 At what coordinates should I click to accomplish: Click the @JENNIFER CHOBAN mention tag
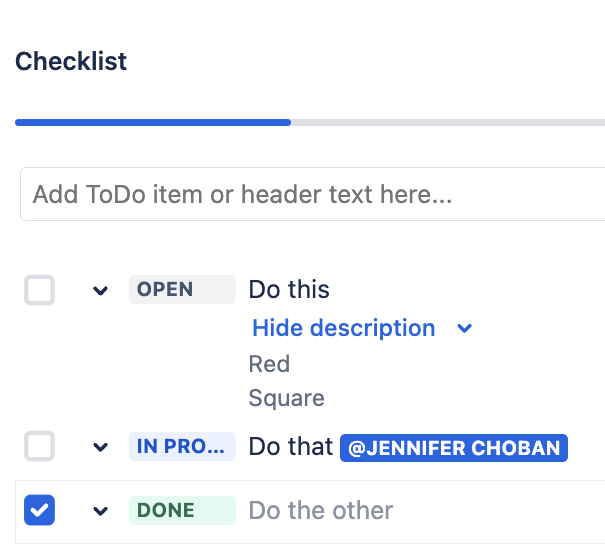[x=454, y=447]
